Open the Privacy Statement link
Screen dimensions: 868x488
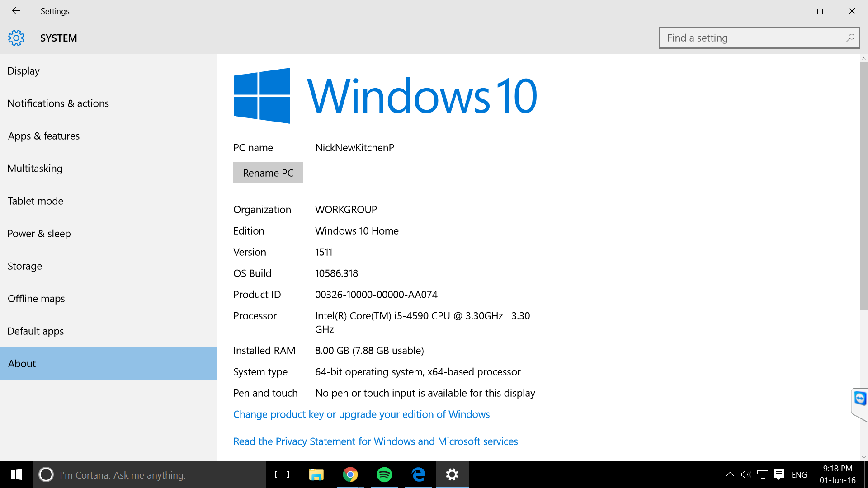point(375,441)
